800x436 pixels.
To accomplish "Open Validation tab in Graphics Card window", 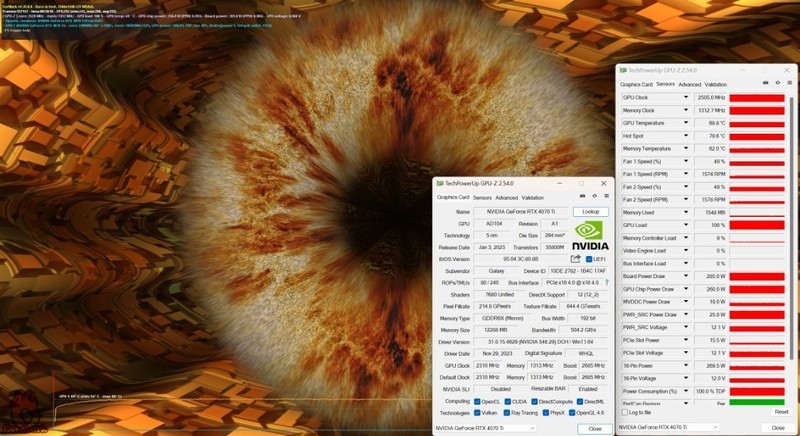I will [x=533, y=197].
